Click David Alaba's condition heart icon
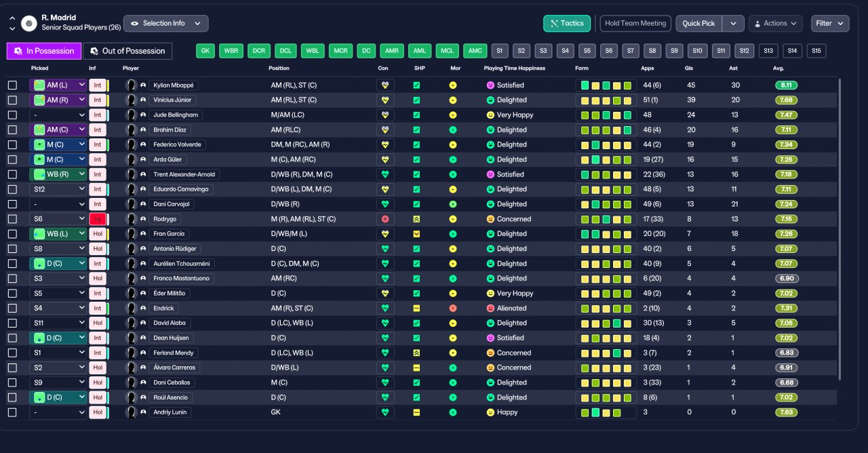The height and width of the screenshot is (453, 868). (385, 323)
